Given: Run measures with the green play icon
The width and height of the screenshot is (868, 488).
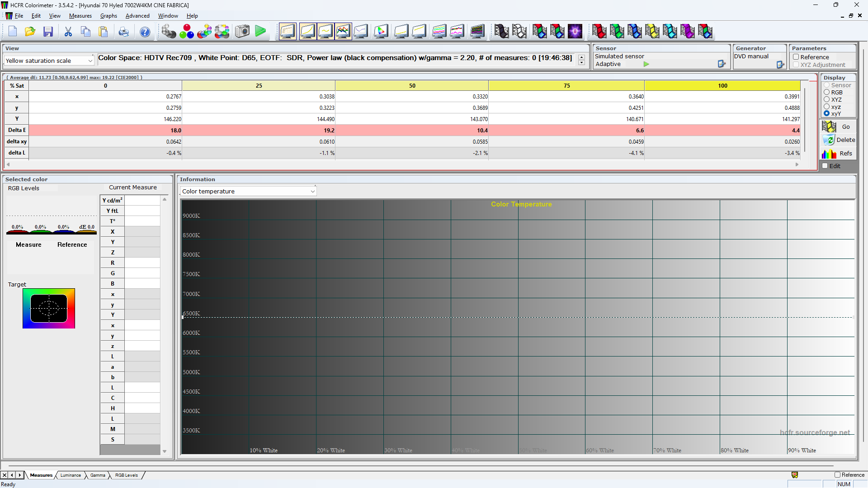Looking at the screenshot, I should (261, 31).
